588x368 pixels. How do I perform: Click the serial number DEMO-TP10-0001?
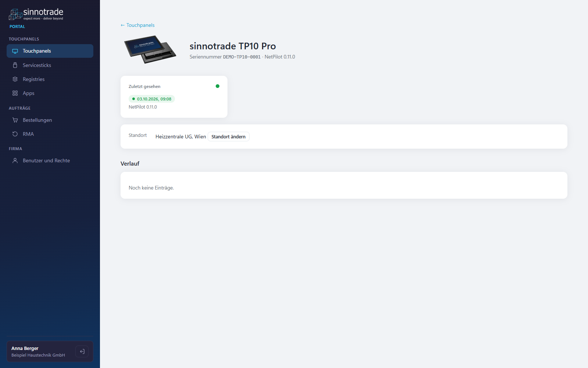tap(242, 57)
